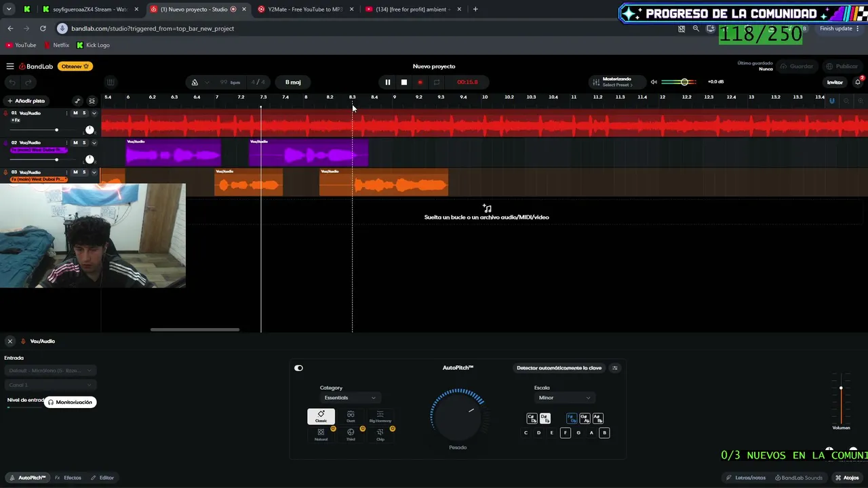The width and height of the screenshot is (868, 488).
Task: Click the redo arrow icon
Action: [x=28, y=82]
